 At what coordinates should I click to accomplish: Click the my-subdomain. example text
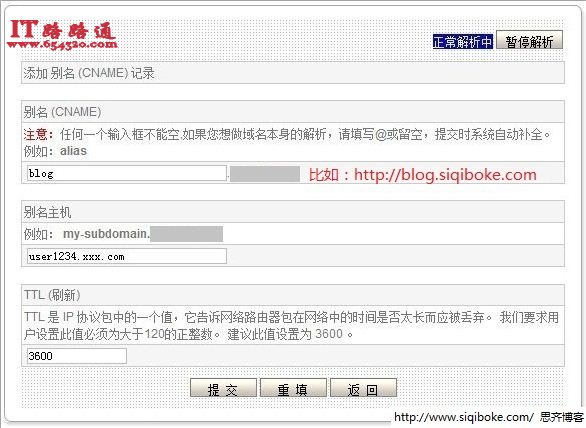click(107, 234)
